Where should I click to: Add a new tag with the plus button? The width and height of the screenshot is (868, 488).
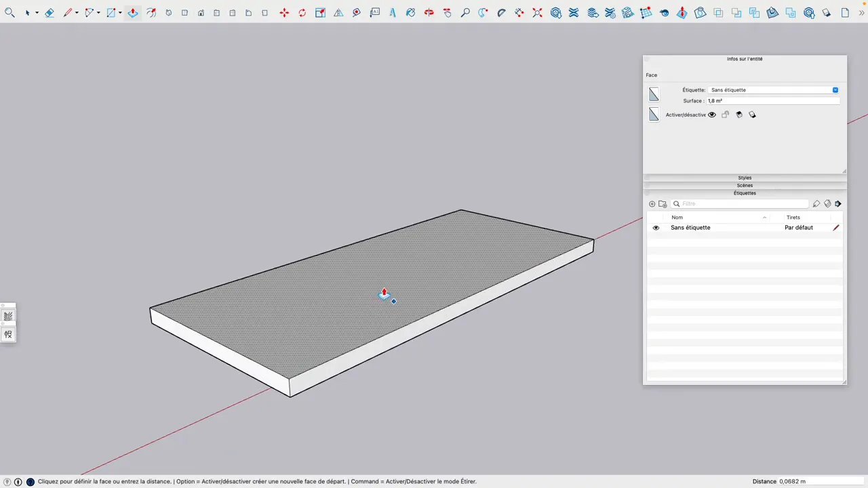coord(652,203)
